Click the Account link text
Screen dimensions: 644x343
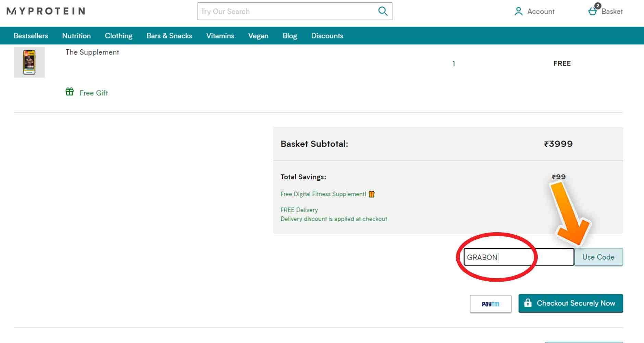[x=541, y=11]
